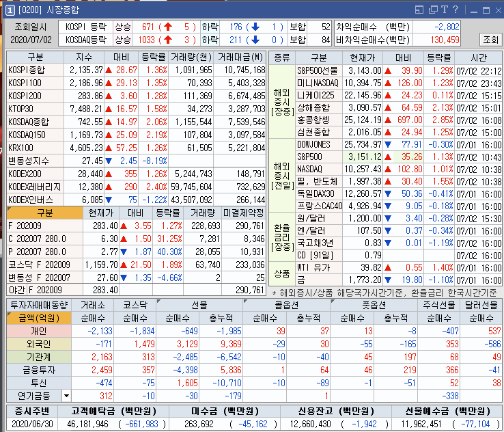Screen dimensions: 504x432
Task: Click the KOSPI 하락 down-arrow icon
Action: pyautogui.click(x=255, y=27)
